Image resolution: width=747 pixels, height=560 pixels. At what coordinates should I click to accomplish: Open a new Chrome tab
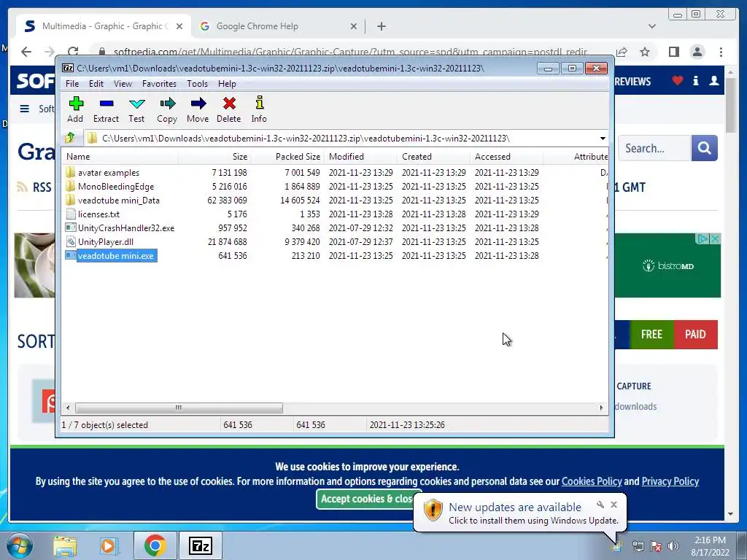(x=381, y=26)
